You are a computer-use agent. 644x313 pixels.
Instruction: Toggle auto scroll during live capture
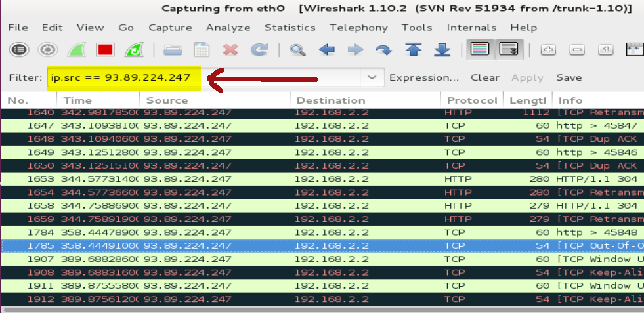pos(509,50)
